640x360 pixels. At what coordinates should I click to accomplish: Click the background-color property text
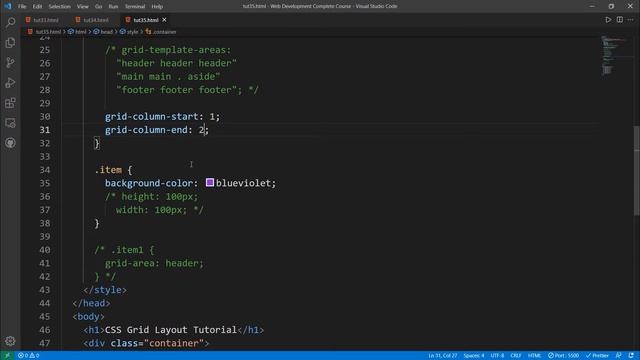149,183
